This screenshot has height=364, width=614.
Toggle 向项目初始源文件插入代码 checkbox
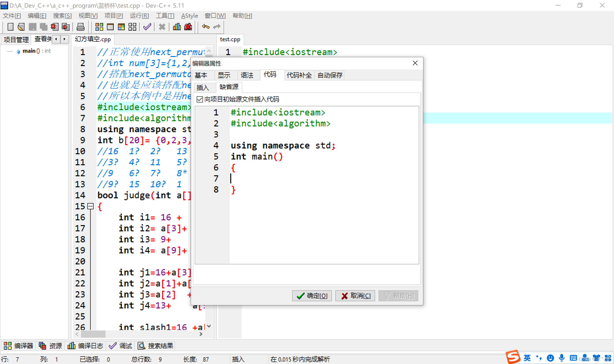click(x=200, y=99)
